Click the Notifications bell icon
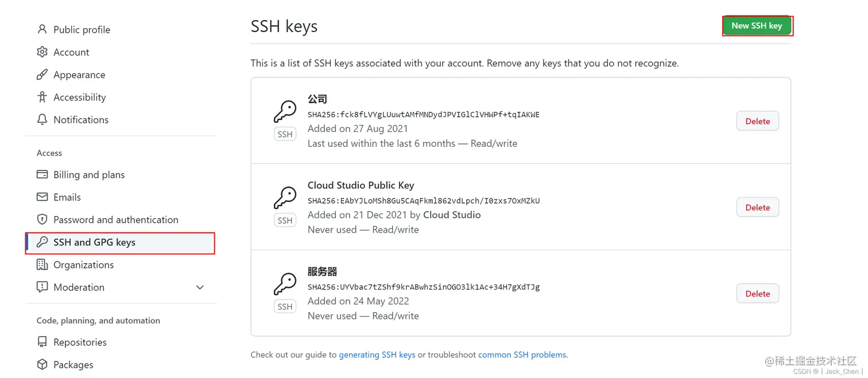 [x=42, y=119]
